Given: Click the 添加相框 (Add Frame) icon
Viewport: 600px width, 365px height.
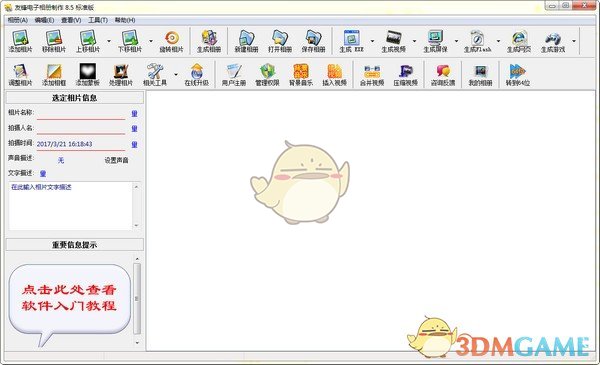Looking at the screenshot, I should coord(54,75).
